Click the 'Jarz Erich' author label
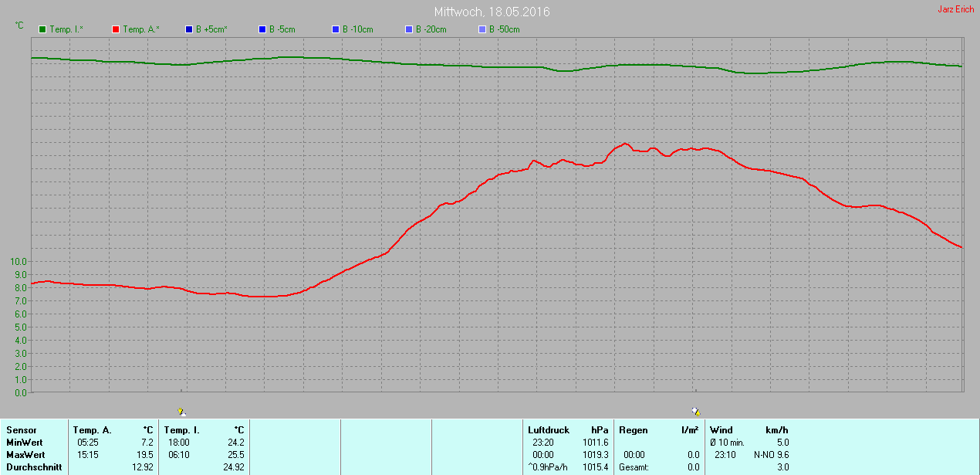The image size is (980, 475). (x=955, y=9)
